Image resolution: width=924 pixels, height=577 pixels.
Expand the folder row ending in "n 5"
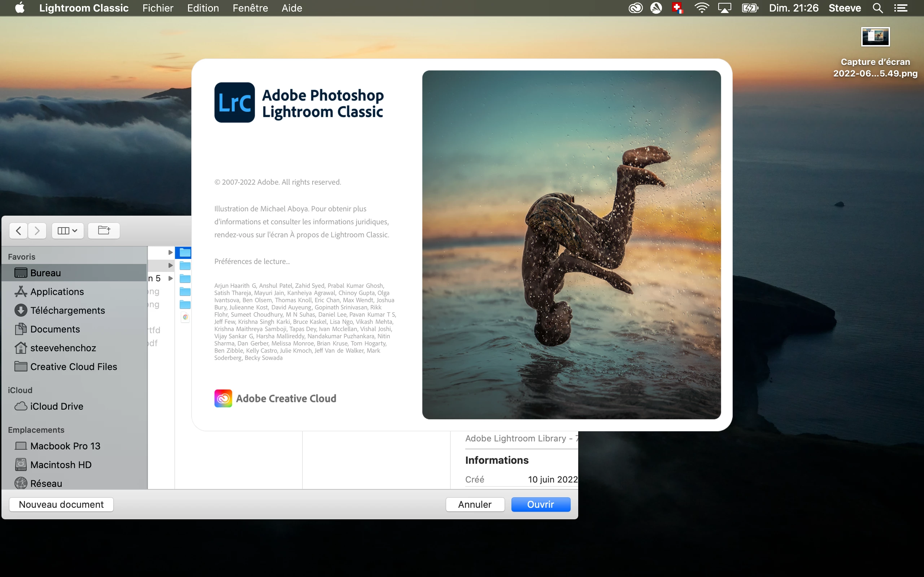(170, 278)
